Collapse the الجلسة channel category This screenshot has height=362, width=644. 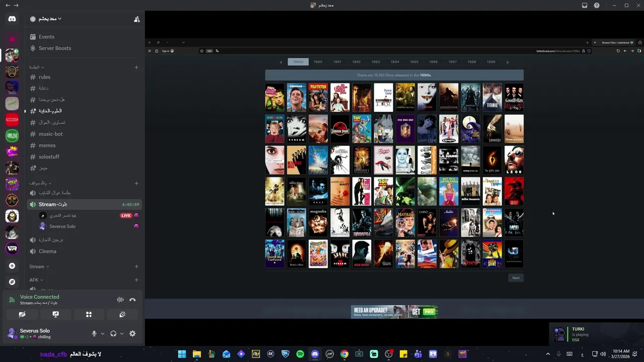click(36, 67)
